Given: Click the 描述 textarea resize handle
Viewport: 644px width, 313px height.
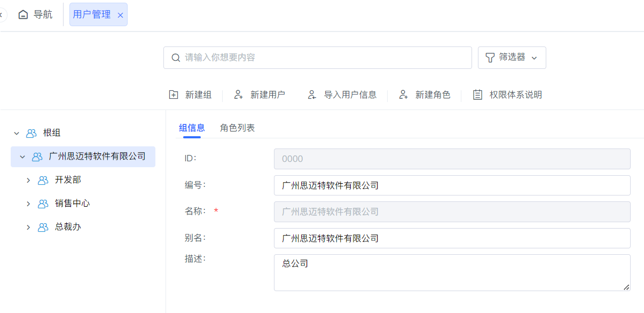Looking at the screenshot, I should [626, 287].
